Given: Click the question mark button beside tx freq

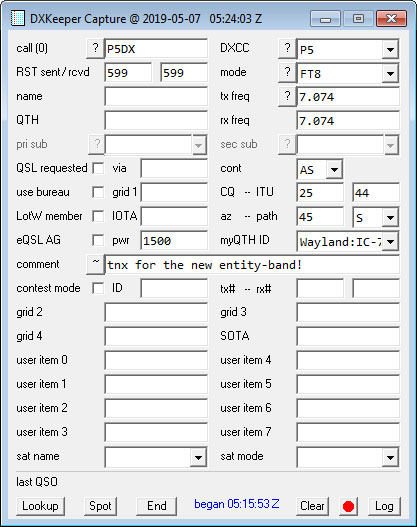Looking at the screenshot, I should 287,97.
